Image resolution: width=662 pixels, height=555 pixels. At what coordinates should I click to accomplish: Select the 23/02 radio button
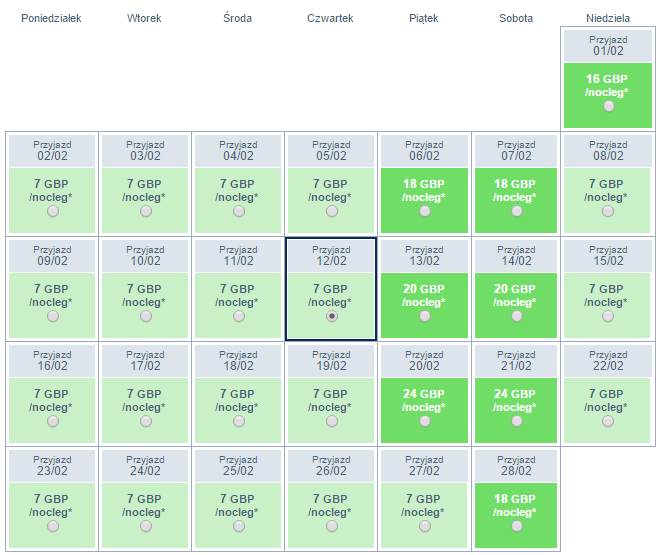click(53, 526)
